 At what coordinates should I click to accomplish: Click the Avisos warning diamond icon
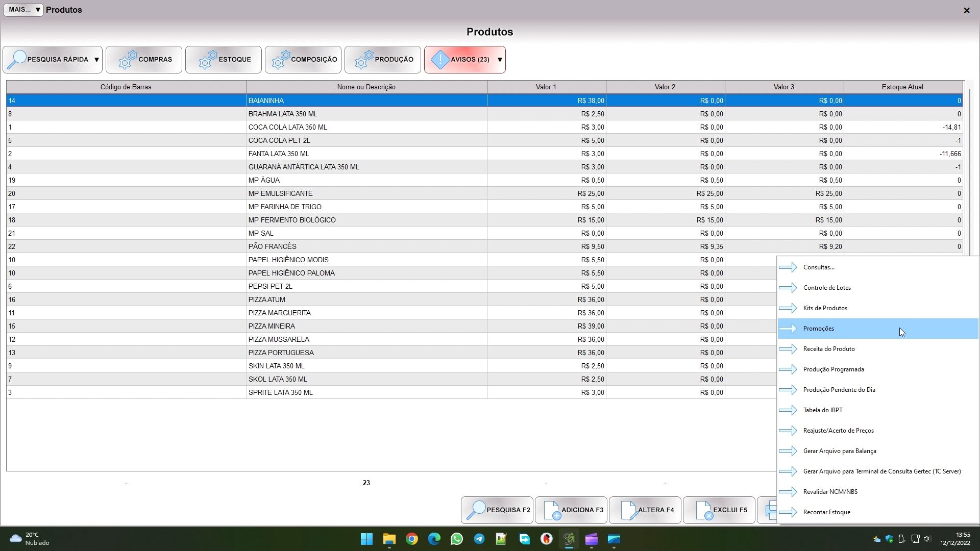[x=440, y=60]
